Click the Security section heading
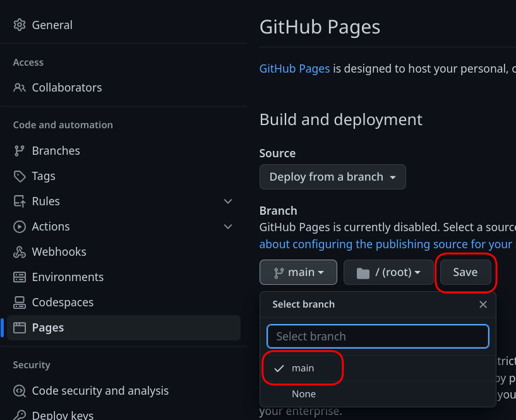516x420 pixels. pos(32,365)
